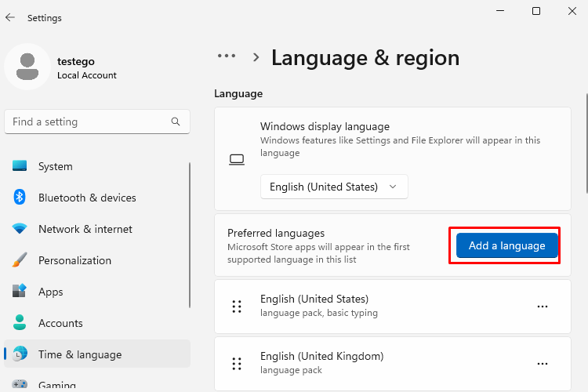This screenshot has width=588, height=392.
Task: Open Network & internet settings
Action: point(97,229)
